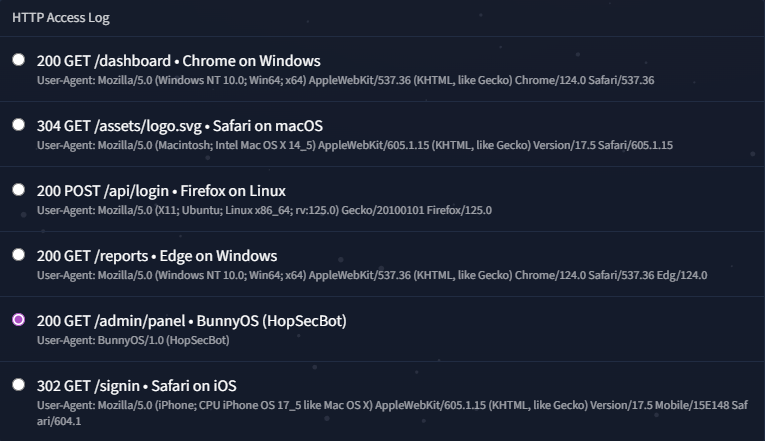The width and height of the screenshot is (765, 441).
Task: Click the selected /admin/panel radio button
Action: (18, 320)
